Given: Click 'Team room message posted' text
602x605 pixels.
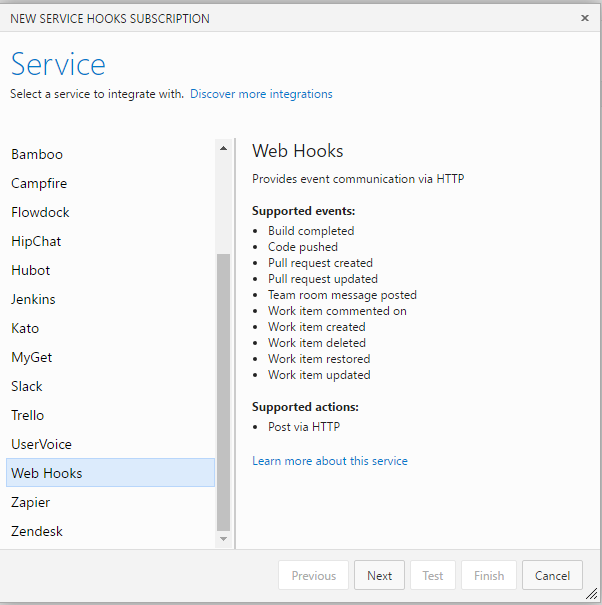Looking at the screenshot, I should coord(342,295).
